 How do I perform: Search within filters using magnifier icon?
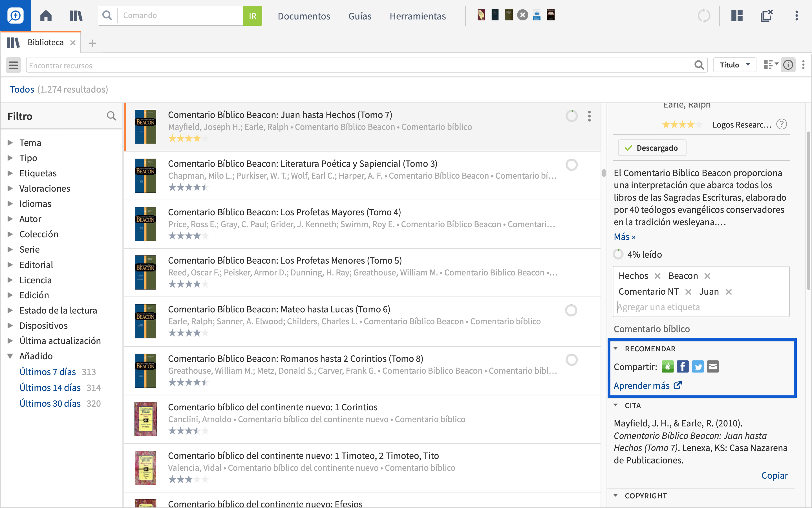[111, 116]
